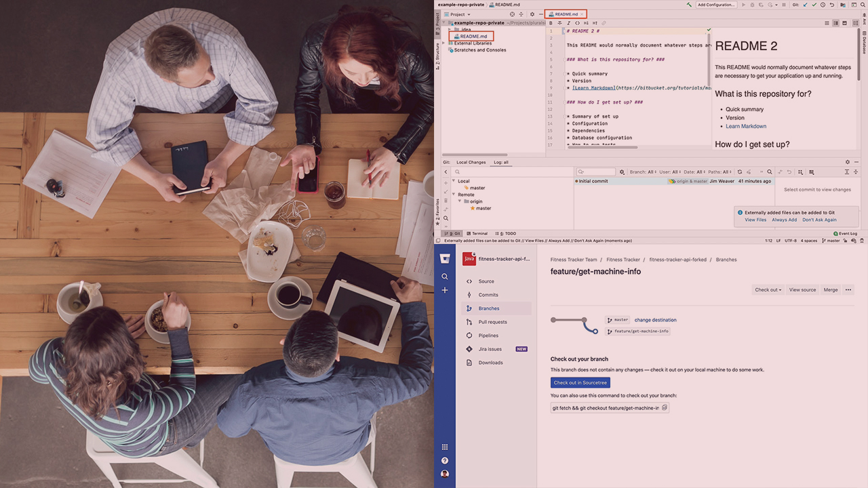Click the code formatting icon in markdown toolbar

[577, 23]
